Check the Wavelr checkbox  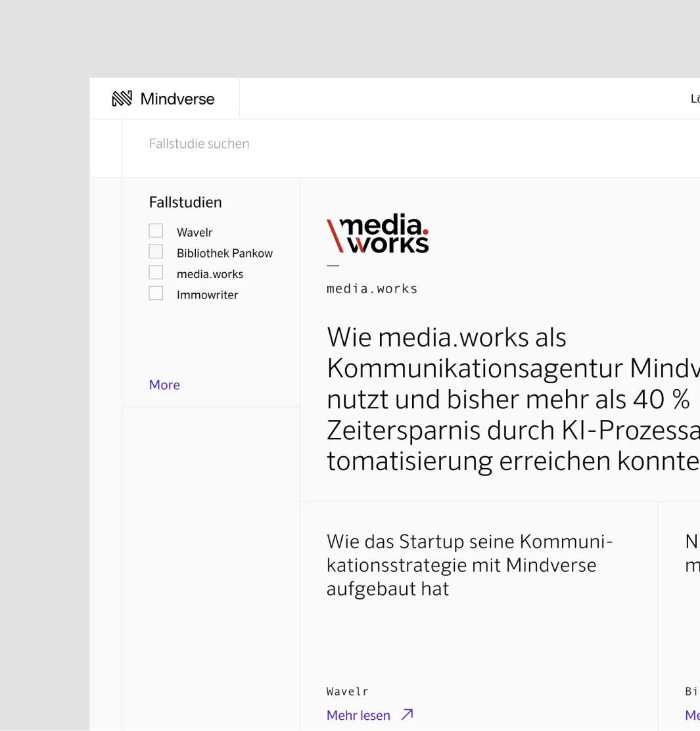(x=156, y=231)
